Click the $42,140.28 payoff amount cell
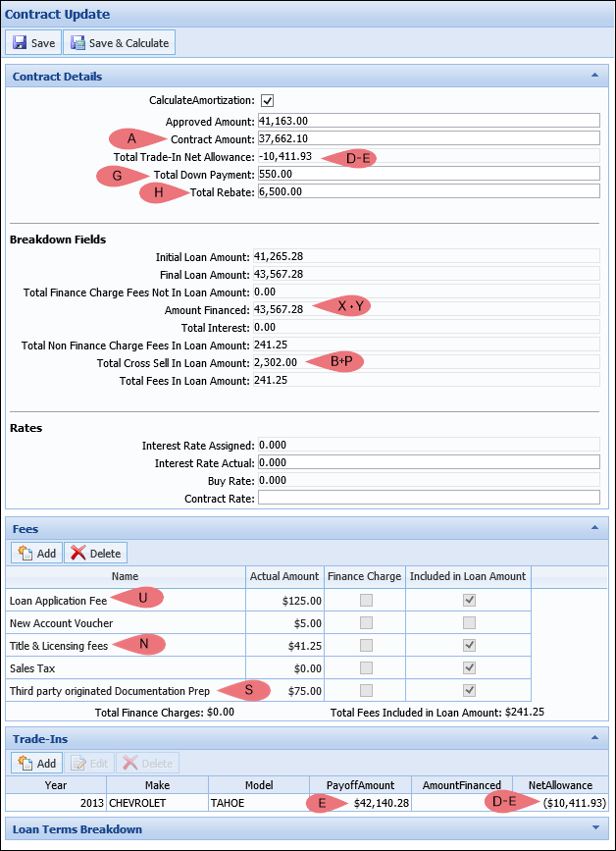 (x=360, y=803)
